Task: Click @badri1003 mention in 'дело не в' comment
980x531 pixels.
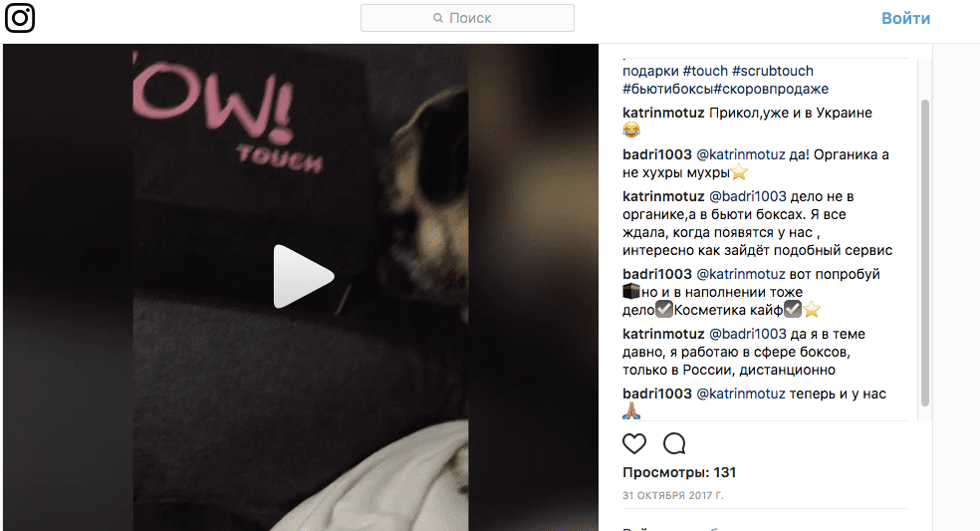Action: pyautogui.click(x=748, y=196)
